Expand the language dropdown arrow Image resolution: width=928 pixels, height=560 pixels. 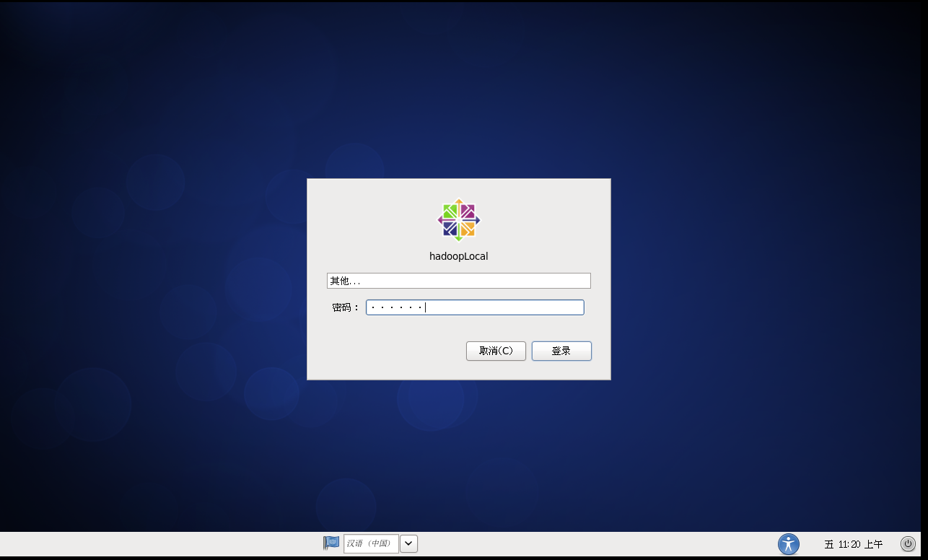tap(408, 543)
